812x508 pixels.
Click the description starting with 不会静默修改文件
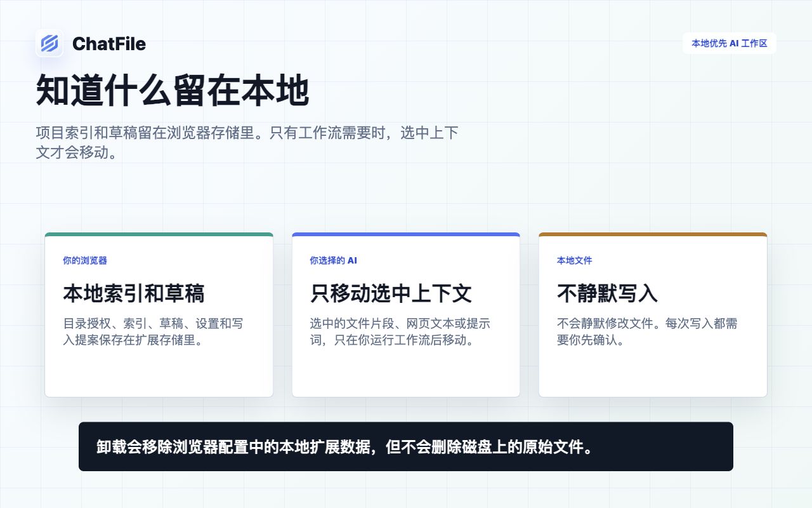(647, 331)
